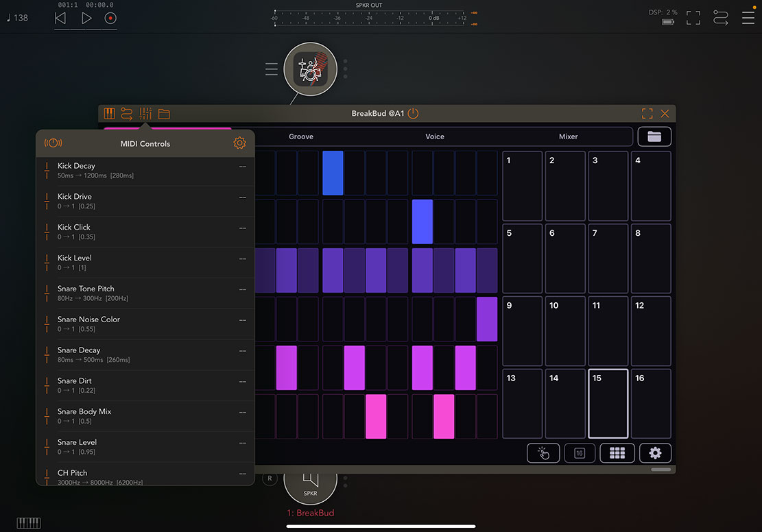Open the BreakBud pattern folder button
The width and height of the screenshot is (762, 532).
click(x=654, y=136)
